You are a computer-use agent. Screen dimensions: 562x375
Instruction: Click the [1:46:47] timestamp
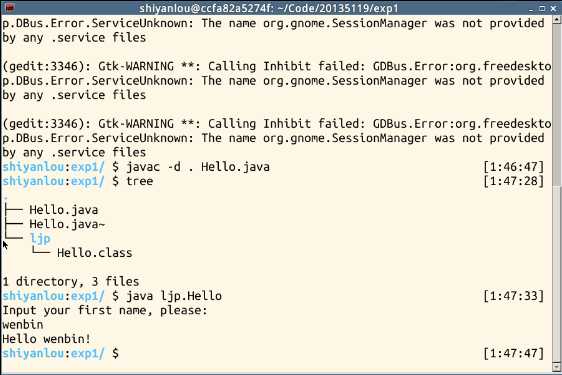(x=513, y=167)
